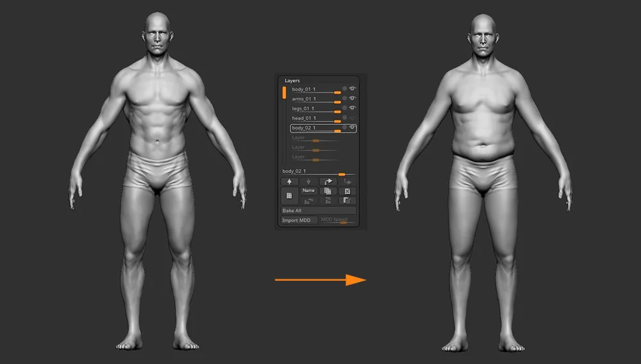This screenshot has height=364, width=641.
Task: Bake all layers with Bake All
Action: (x=319, y=210)
